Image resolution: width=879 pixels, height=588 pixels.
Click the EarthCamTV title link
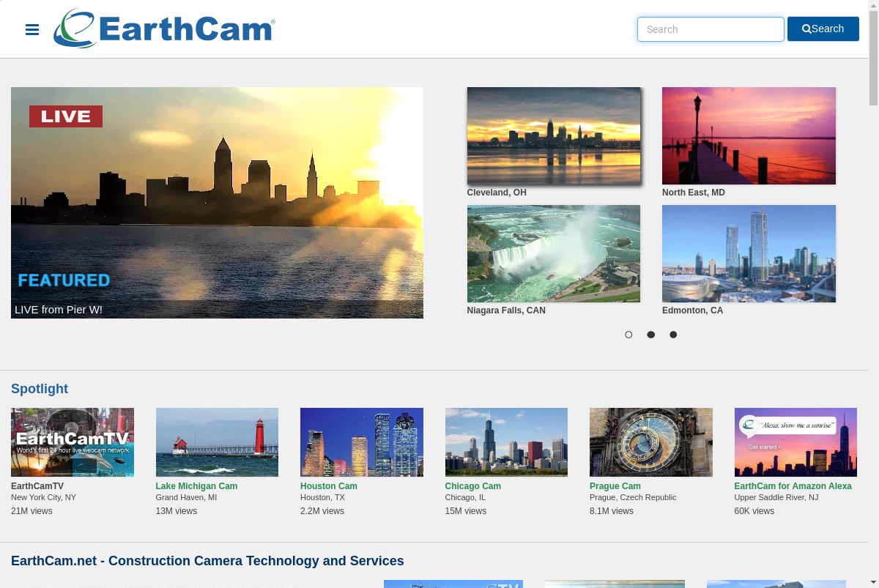click(x=37, y=486)
